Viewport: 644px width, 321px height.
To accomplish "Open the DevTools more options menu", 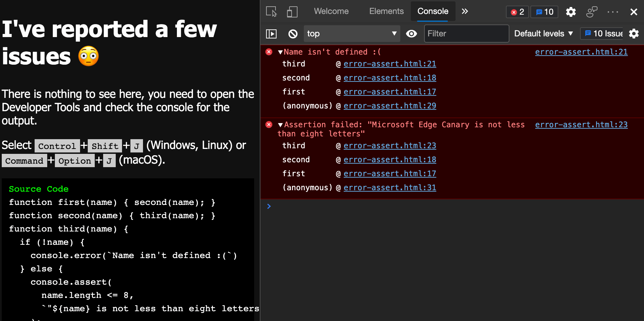I will [x=613, y=12].
